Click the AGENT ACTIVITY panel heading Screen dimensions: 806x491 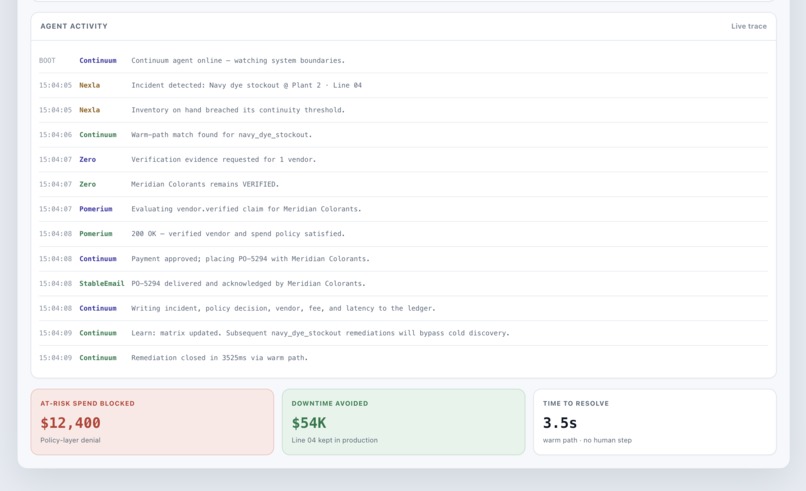pos(74,26)
